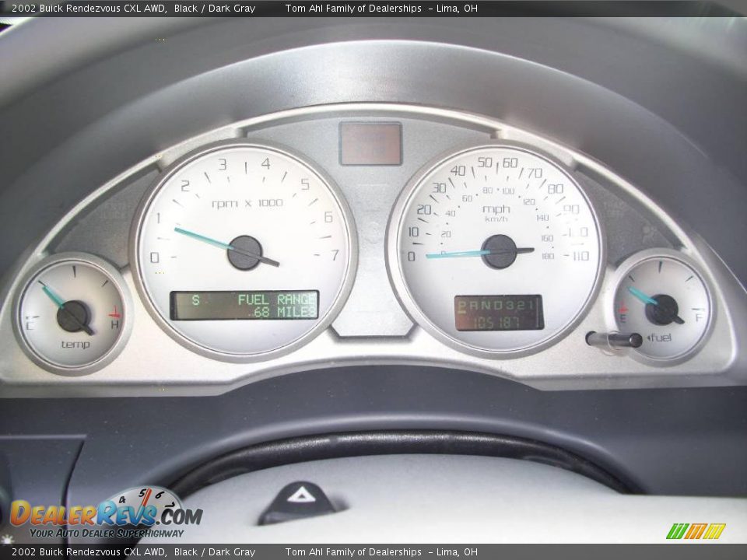The height and width of the screenshot is (560, 747).
Task: Click the tachometer gauge needle hub
Action: pos(245,253)
